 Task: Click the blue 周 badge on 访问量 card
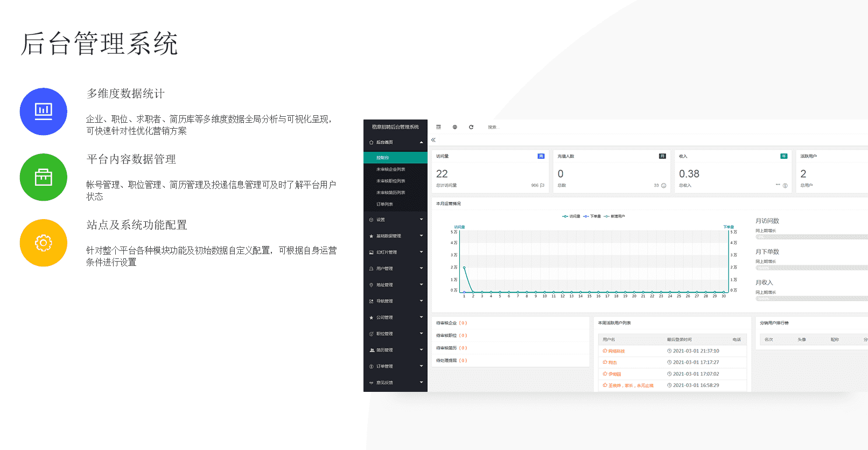pyautogui.click(x=541, y=156)
